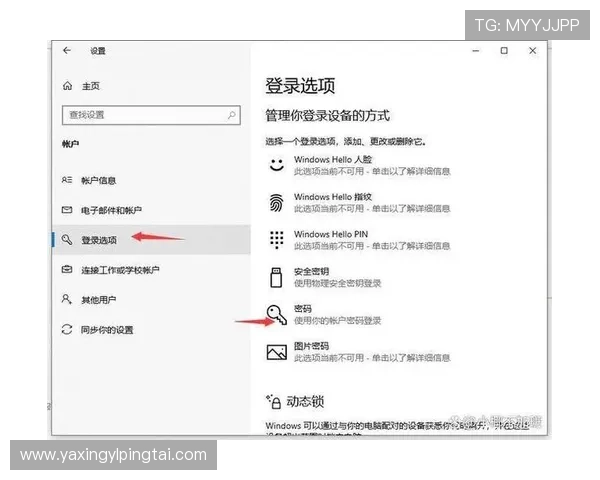
Task: Click the 动态锁 heading
Action: [305, 402]
